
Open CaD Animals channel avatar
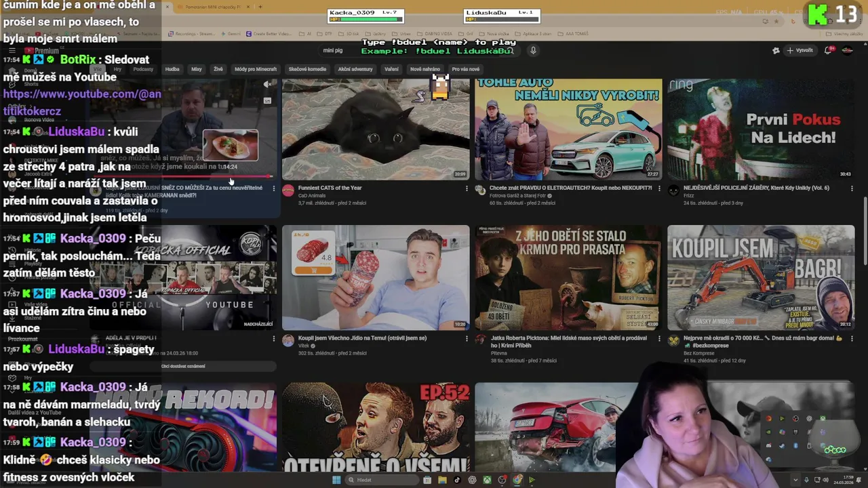[288, 190]
